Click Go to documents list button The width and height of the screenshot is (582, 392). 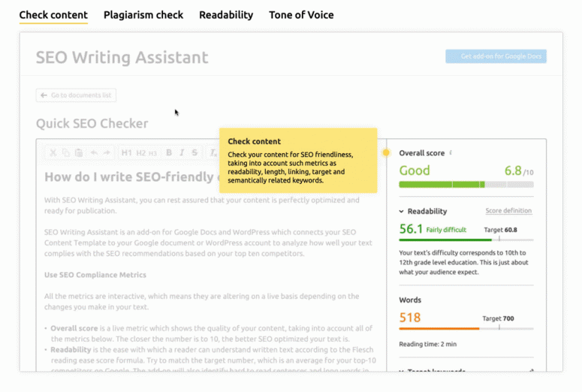click(76, 95)
